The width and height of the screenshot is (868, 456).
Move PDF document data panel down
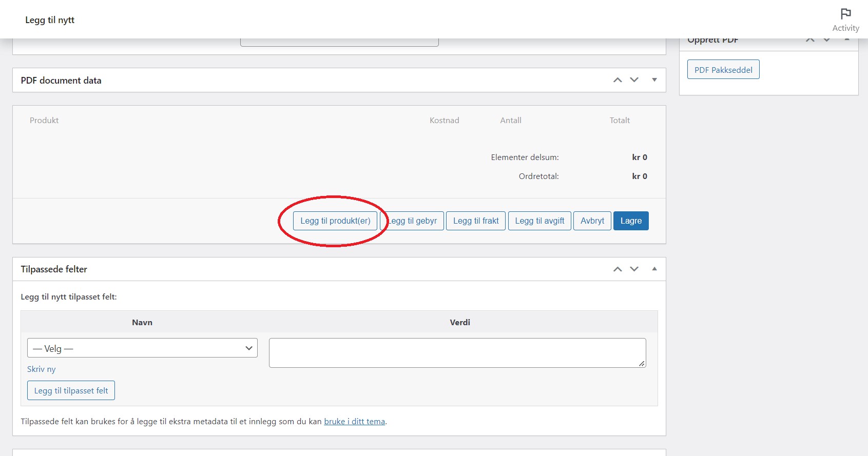634,80
